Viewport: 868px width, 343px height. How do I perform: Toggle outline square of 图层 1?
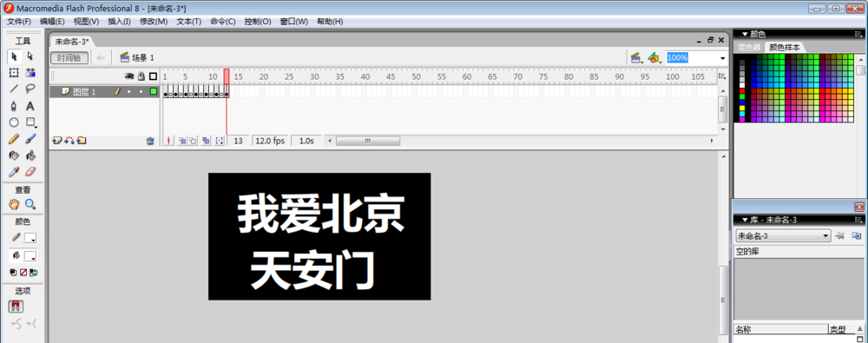[x=154, y=91]
